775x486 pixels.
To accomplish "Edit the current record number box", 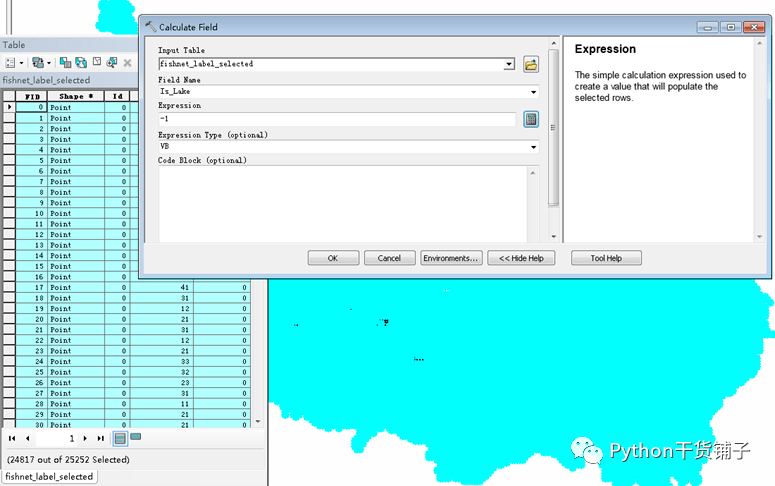I will 56,439.
